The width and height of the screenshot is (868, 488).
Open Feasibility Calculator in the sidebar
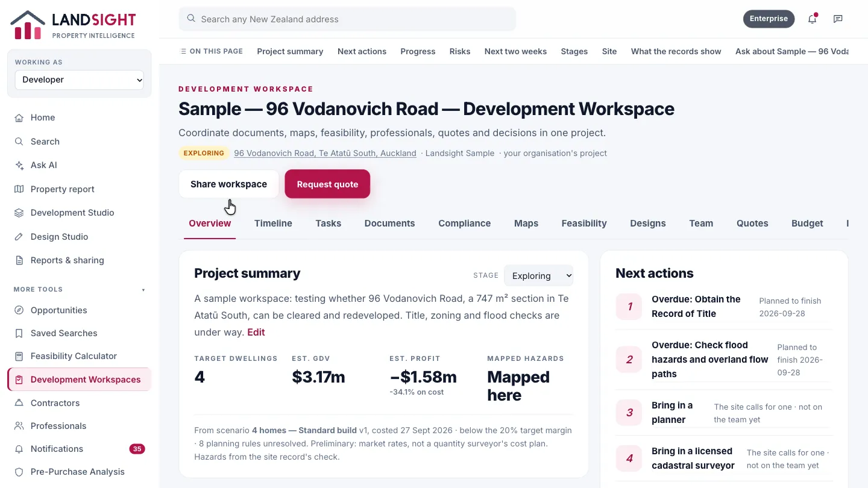(x=79, y=356)
